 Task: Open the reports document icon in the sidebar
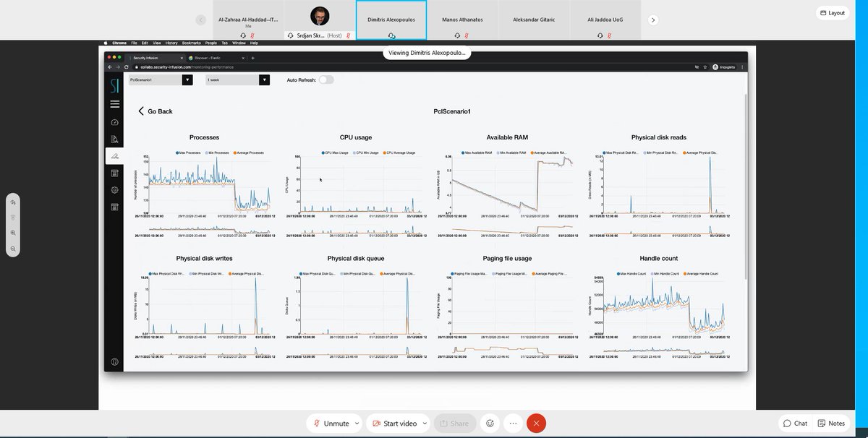(x=114, y=139)
